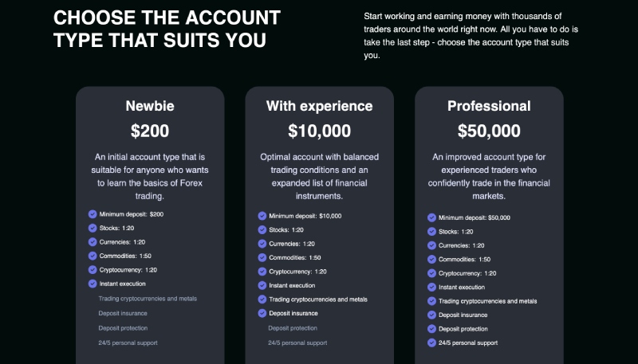Click the Choose the account type heading

coord(167,29)
